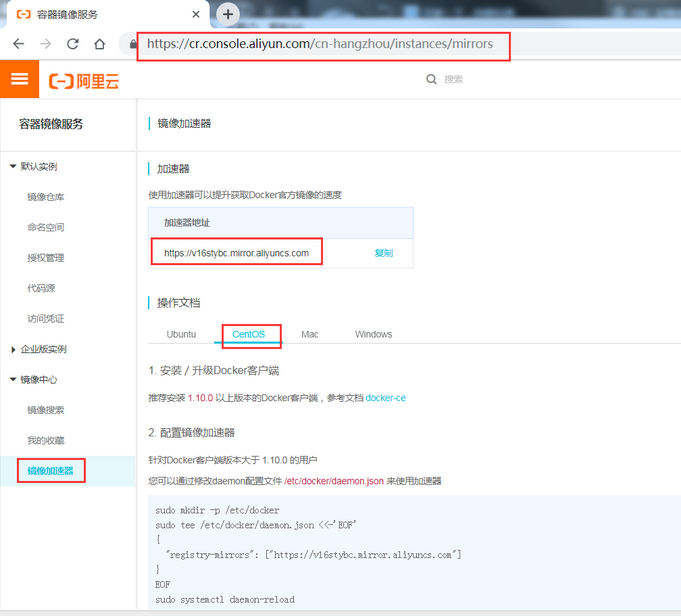Click the sudo systemctl daemon-reload line
This screenshot has width=681, height=616.
click(225, 599)
